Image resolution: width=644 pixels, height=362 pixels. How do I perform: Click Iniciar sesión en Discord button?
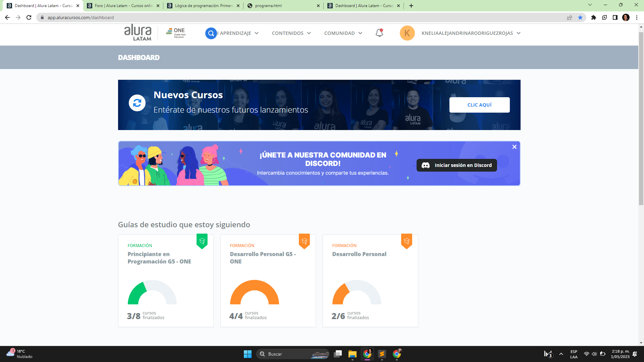click(x=457, y=165)
